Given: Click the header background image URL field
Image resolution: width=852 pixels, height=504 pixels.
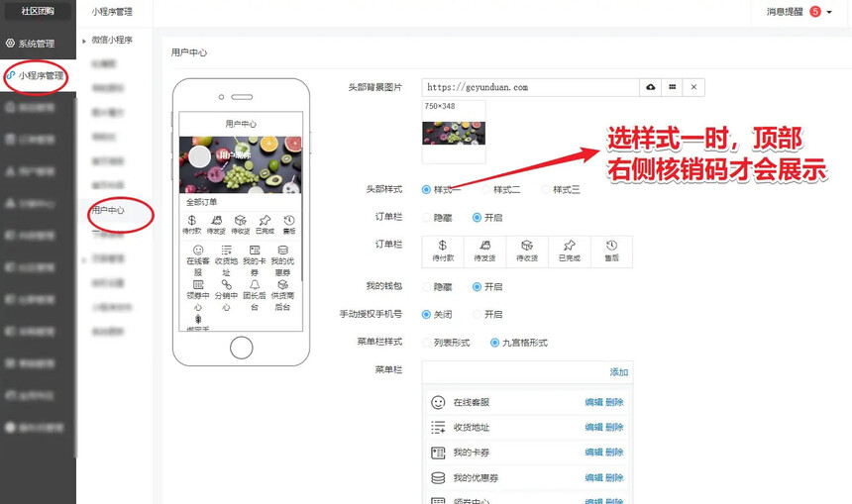Looking at the screenshot, I should tap(530, 87).
